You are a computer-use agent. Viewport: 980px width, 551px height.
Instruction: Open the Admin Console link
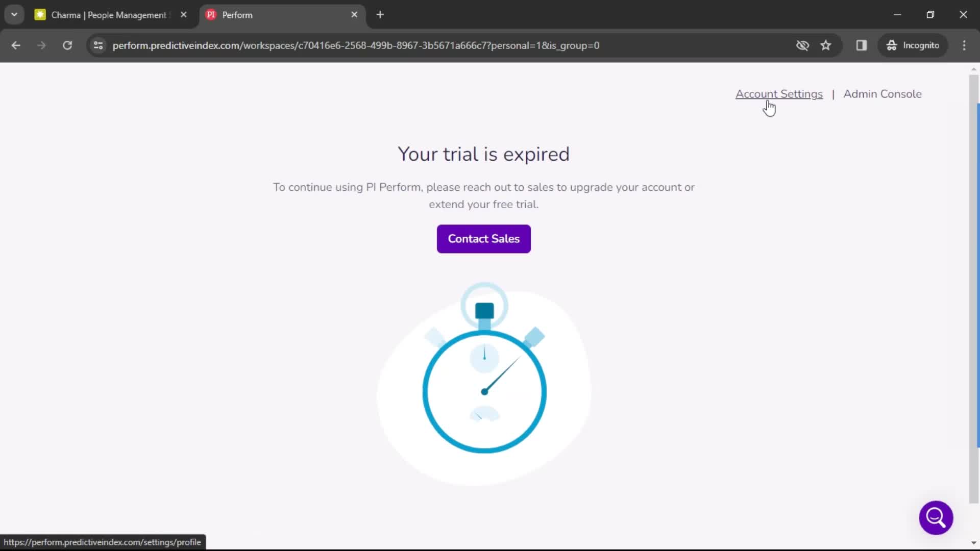point(883,94)
